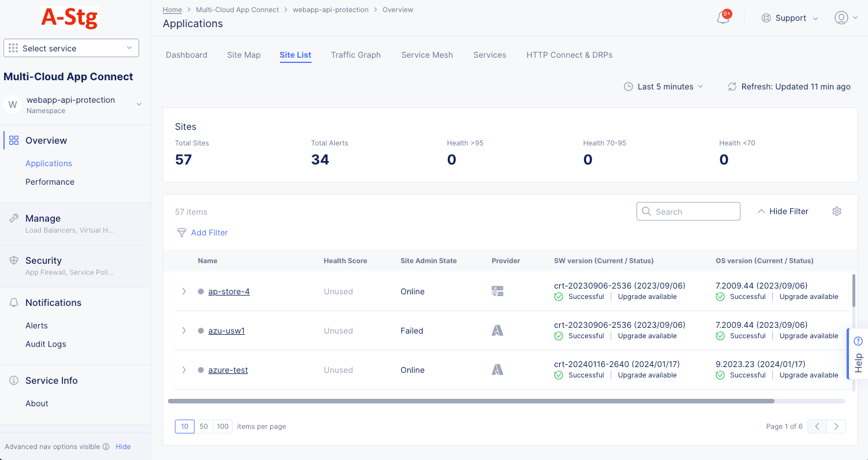
Task: Click the Help question mark icon
Action: tap(858, 341)
